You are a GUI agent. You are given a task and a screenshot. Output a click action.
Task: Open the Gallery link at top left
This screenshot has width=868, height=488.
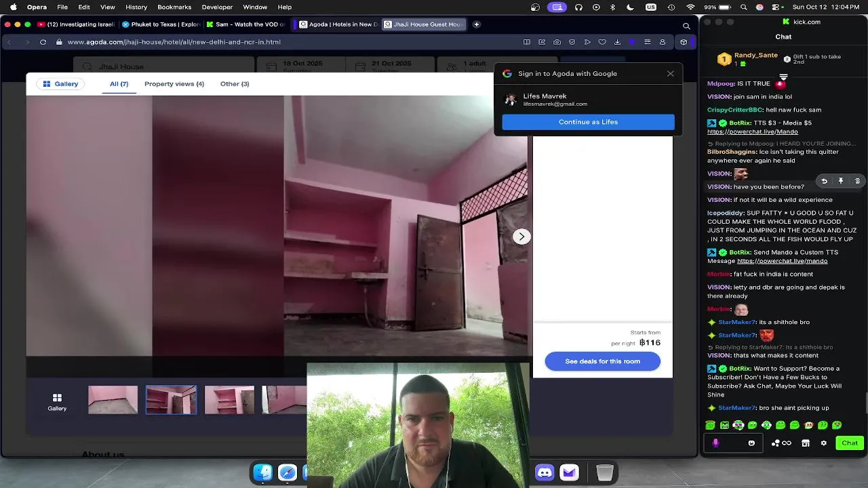pyautogui.click(x=60, y=84)
